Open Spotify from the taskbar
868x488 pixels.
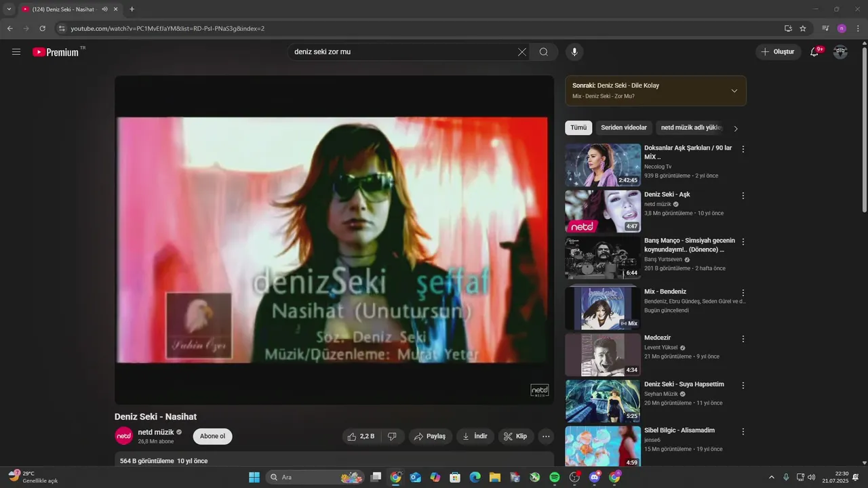click(x=555, y=477)
